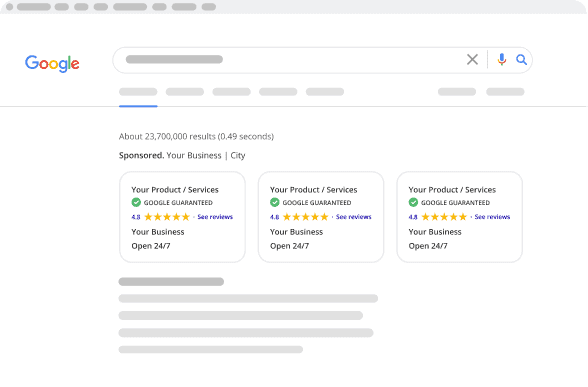Image resolution: width=588 pixels, height=387 pixels.
Task: Click the star rating in the first card
Action: (x=167, y=217)
